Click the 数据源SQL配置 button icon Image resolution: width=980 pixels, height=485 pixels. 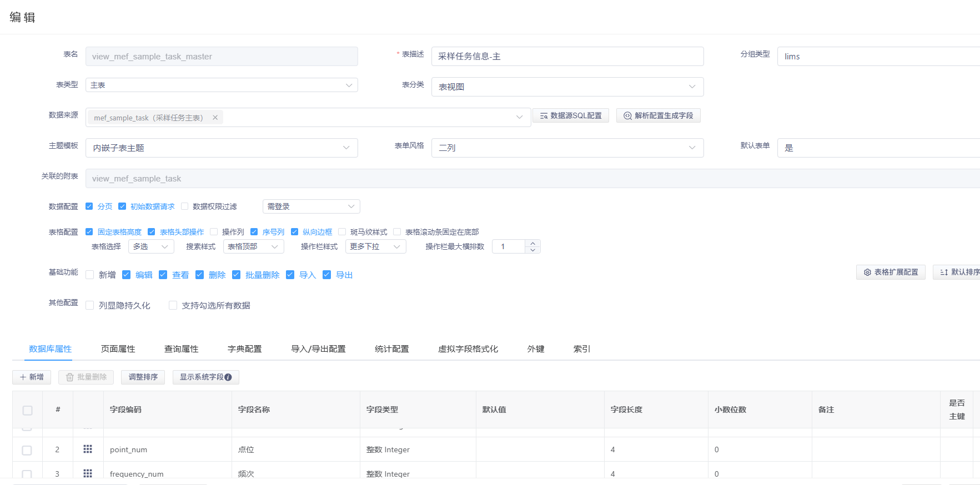(544, 116)
